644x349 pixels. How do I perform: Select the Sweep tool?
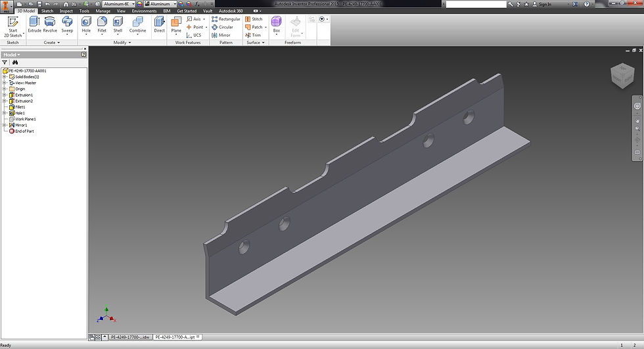coord(67,26)
